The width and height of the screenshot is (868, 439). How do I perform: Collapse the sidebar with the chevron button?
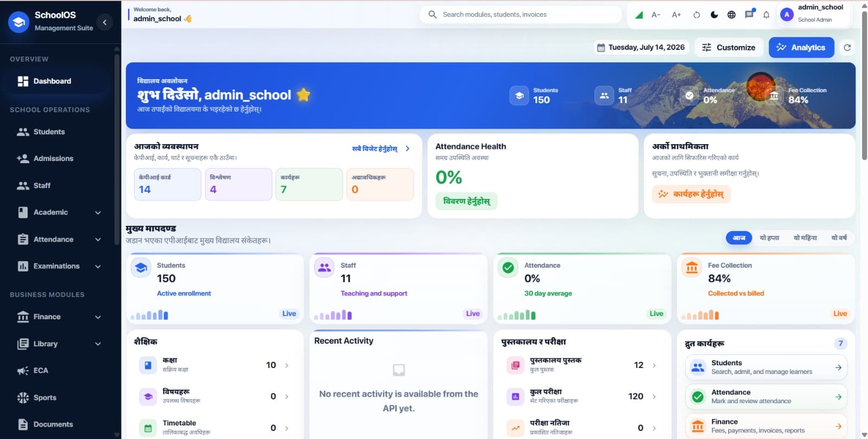click(105, 22)
